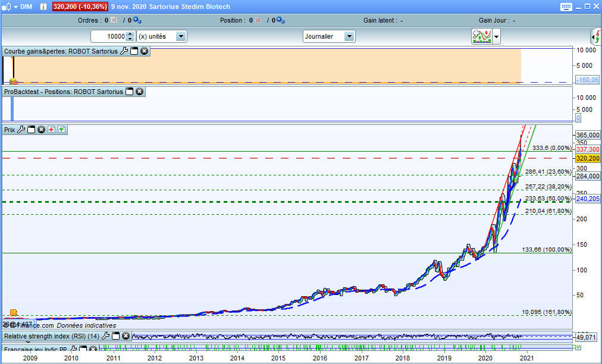Maximize the ProBacktest Positions panel
The height and width of the screenshot is (364, 602).
130,92
